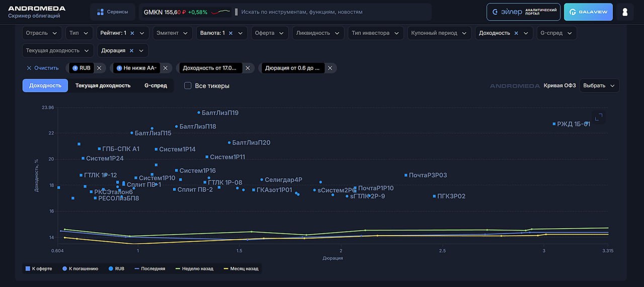Toggle 'Неделю назад' curve in legend
The width and height of the screenshot is (644, 287).
click(x=194, y=269)
